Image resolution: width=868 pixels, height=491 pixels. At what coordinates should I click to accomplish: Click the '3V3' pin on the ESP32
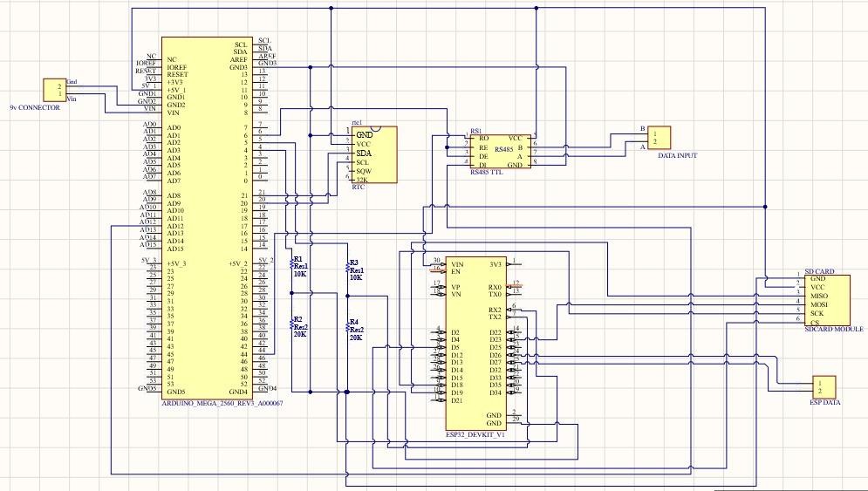click(x=496, y=264)
